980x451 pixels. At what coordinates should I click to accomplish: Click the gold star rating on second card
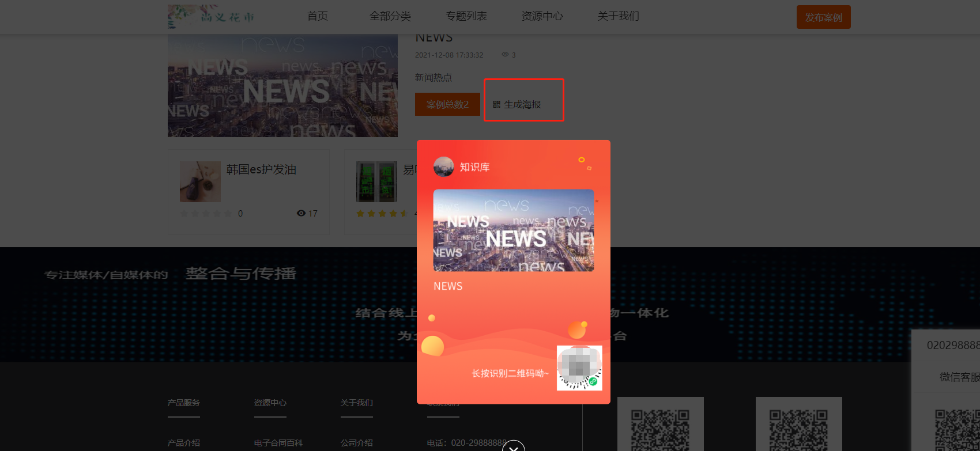(382, 214)
